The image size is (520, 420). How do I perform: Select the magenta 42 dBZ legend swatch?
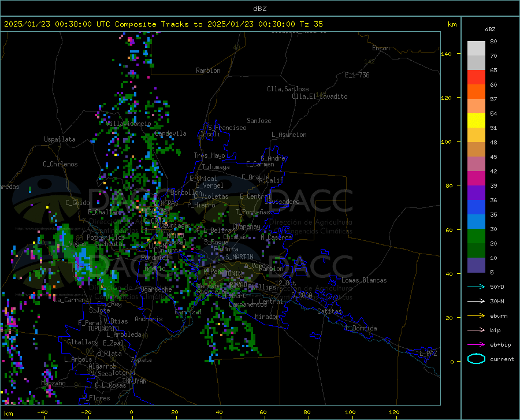tap(476, 179)
